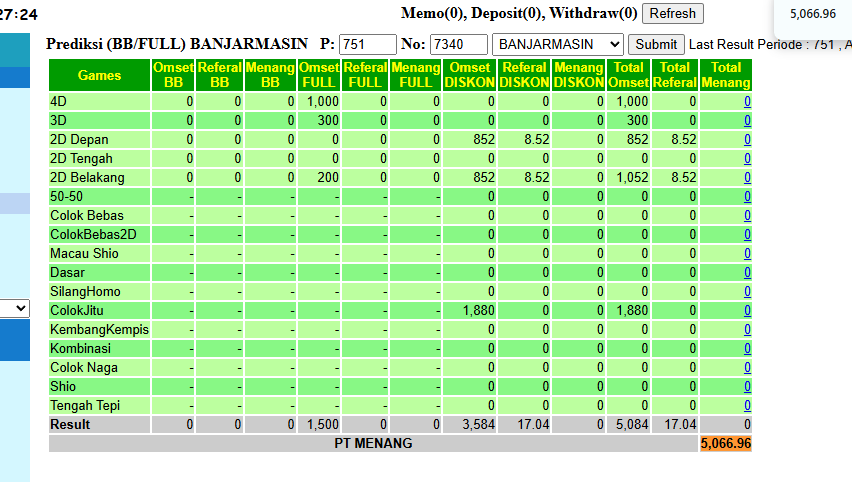Open the small dropdown in left sidebar
The image size is (852, 482).
click(x=15, y=309)
